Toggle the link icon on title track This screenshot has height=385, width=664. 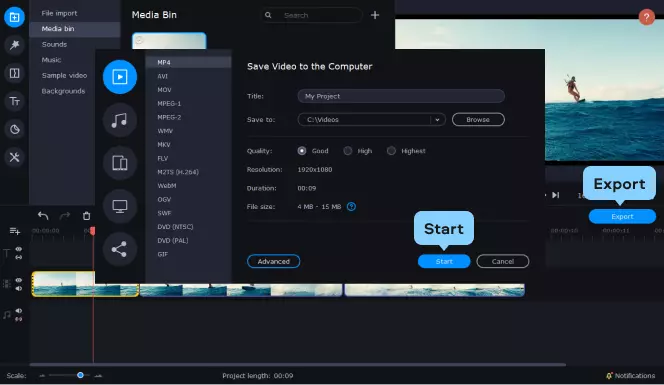click(19, 257)
